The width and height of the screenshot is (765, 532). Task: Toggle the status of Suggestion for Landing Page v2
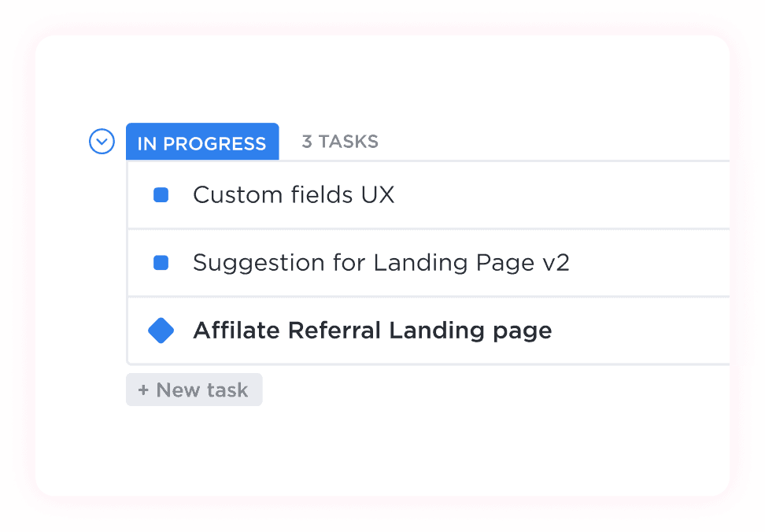(161, 263)
